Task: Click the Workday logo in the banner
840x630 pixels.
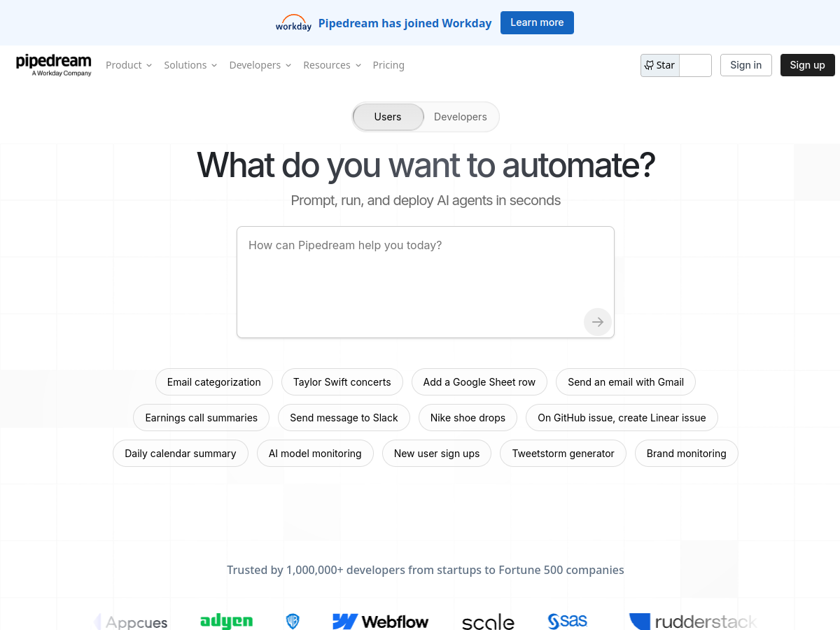Action: (x=293, y=23)
